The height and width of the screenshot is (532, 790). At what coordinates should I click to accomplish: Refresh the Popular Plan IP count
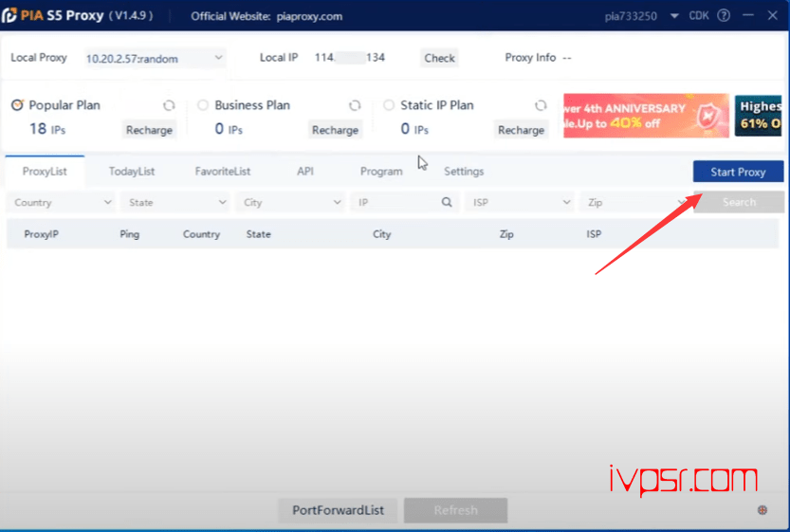(169, 105)
